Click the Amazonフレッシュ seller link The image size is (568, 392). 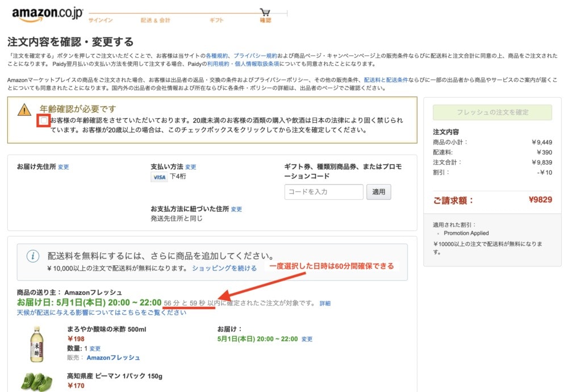point(113,357)
